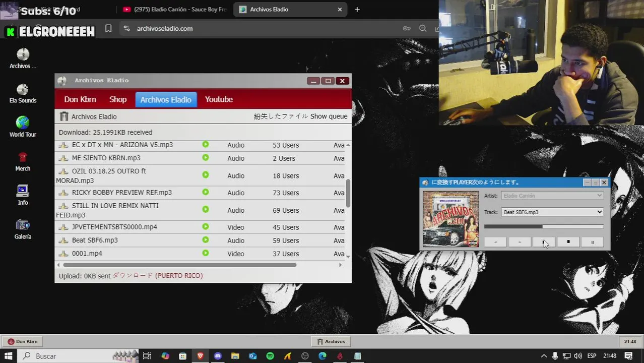This screenshot has width=644, height=363.
Task: Play STILL IN LOVE REMIX green button
Action: point(206,209)
